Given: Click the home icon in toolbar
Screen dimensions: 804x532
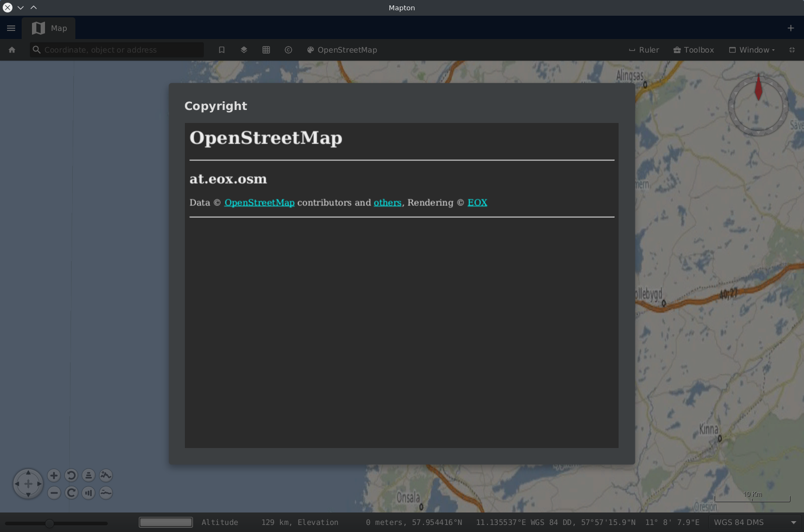Looking at the screenshot, I should pos(12,50).
